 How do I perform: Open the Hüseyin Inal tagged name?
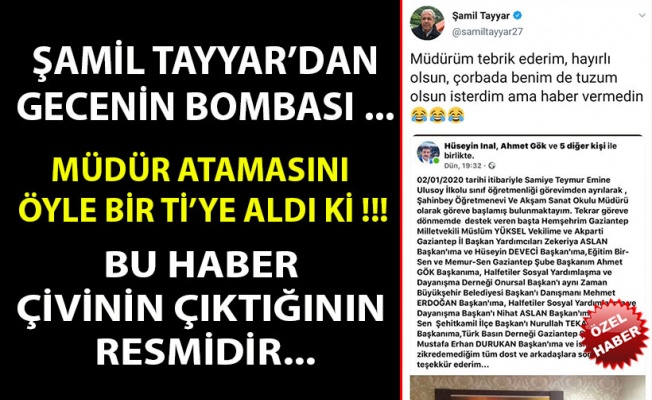tap(470, 146)
